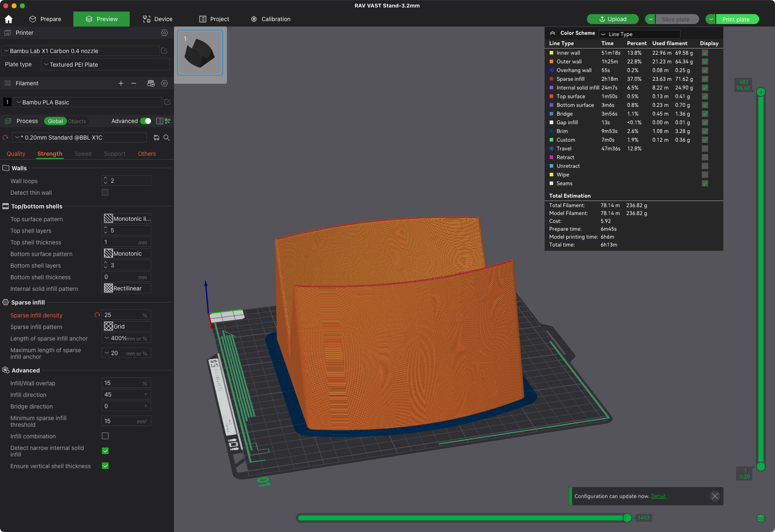The height and width of the screenshot is (532, 775).
Task: Expand the Print plate options arrow
Action: coord(711,19)
